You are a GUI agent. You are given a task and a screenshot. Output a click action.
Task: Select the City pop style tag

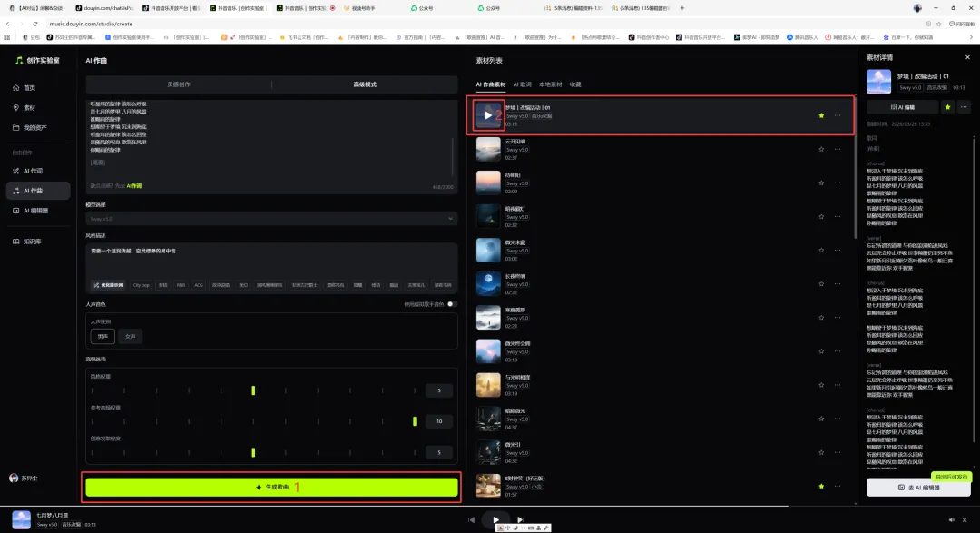pos(142,284)
